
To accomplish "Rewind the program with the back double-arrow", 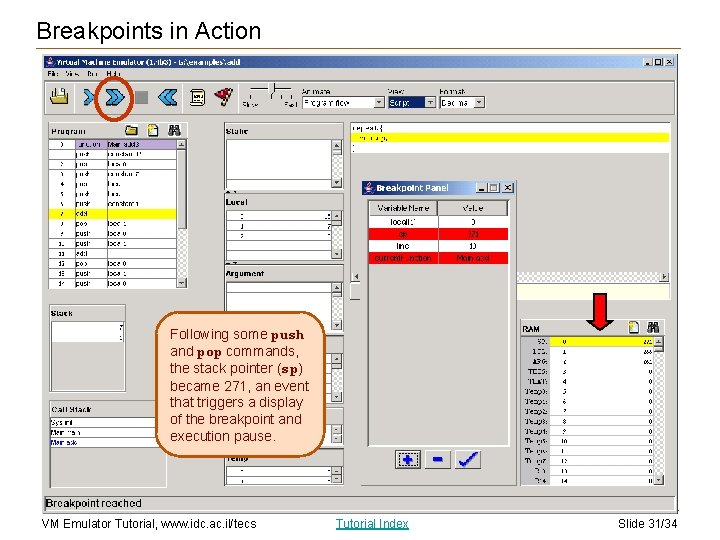I will [168, 97].
